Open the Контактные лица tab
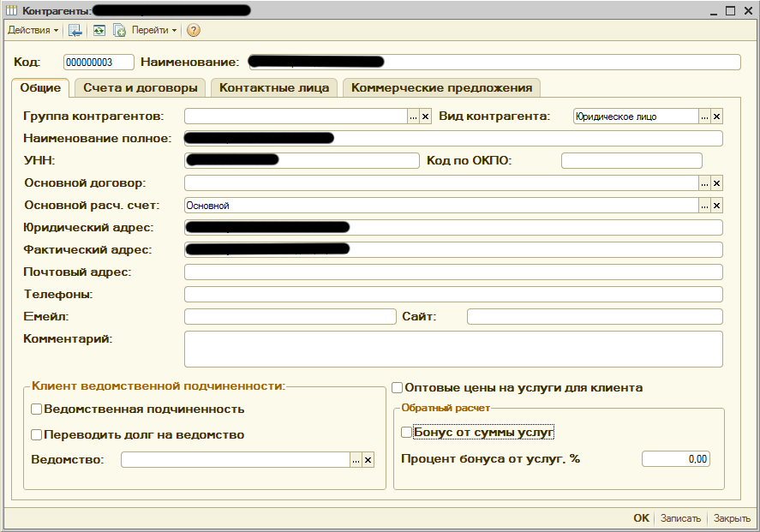 (x=274, y=87)
